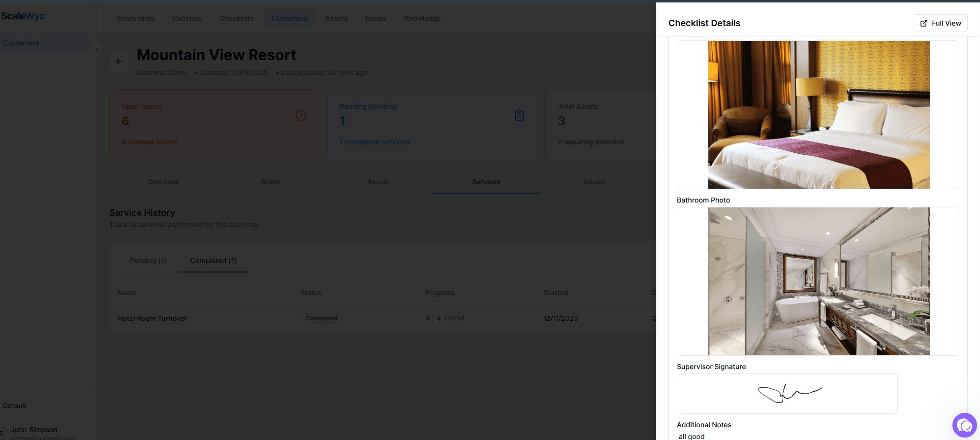Image resolution: width=980 pixels, height=440 pixels.
Task: Click the Pending Services clipboard icon
Action: pyautogui.click(x=519, y=115)
